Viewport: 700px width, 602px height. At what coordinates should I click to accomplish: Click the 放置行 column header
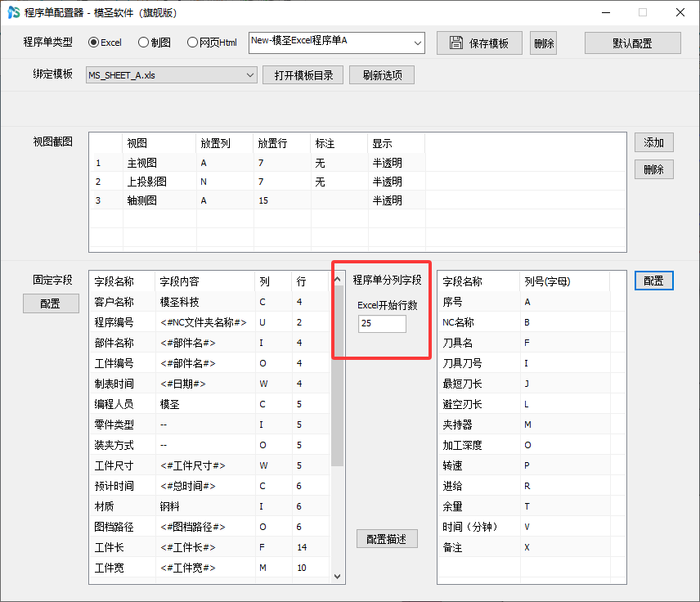(282, 143)
